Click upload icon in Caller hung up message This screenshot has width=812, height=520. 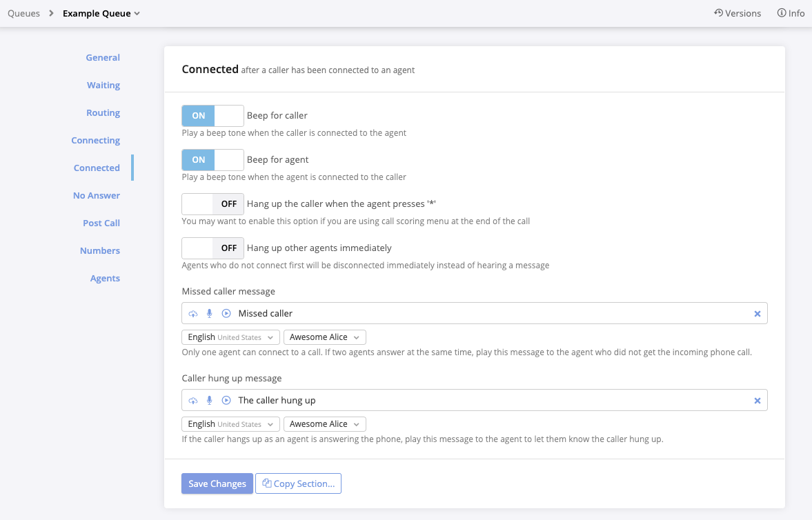click(193, 401)
